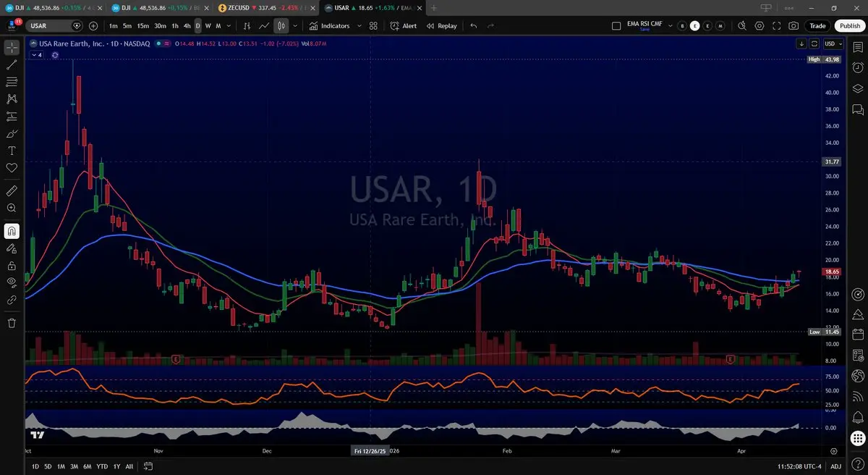Select the candlestick chart type

click(x=281, y=26)
